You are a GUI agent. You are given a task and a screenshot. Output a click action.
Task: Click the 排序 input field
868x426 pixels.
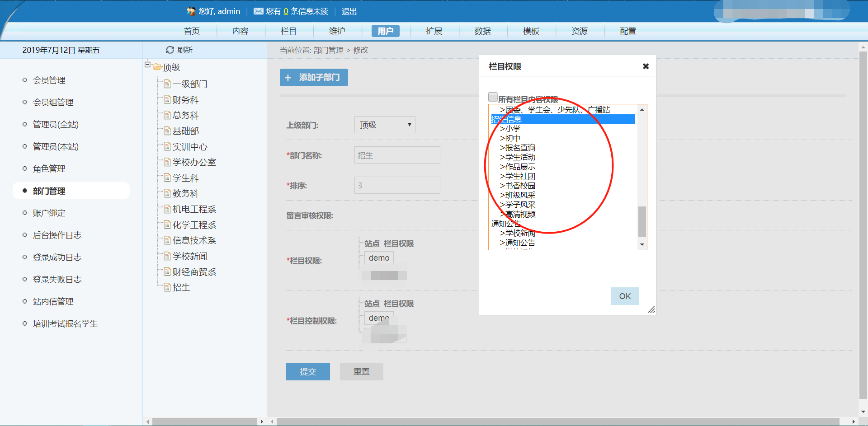click(397, 185)
